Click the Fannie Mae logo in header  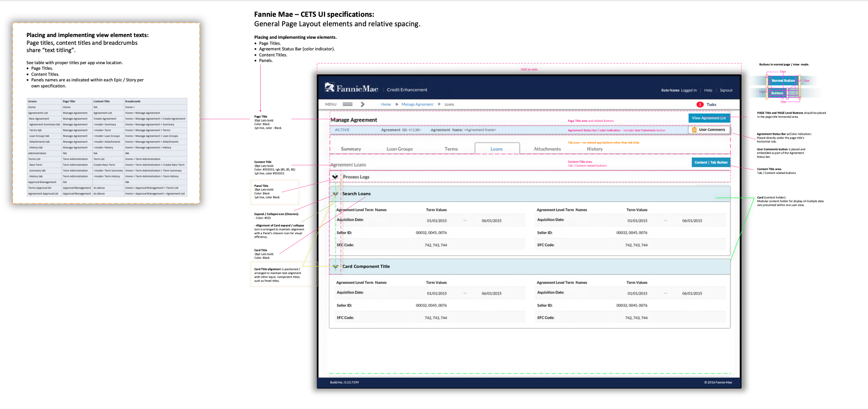351,88
